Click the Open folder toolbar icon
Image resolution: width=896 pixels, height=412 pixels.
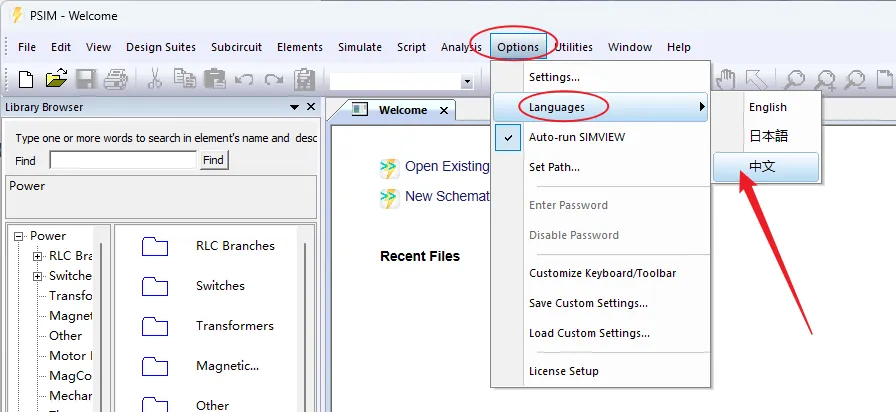(x=56, y=79)
